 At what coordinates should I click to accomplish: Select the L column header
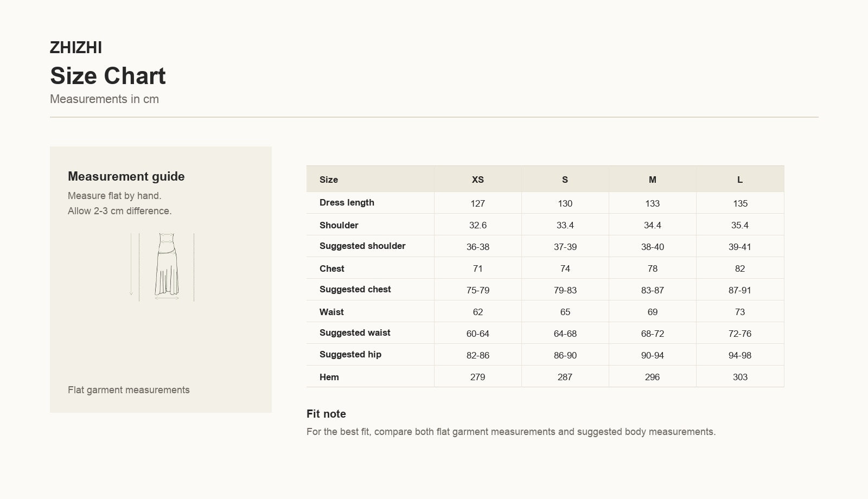click(740, 180)
